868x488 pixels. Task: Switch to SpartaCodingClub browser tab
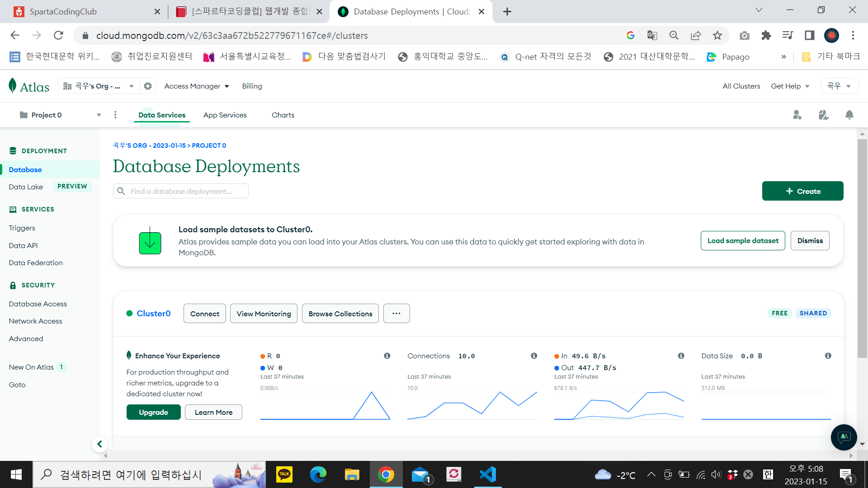click(87, 12)
